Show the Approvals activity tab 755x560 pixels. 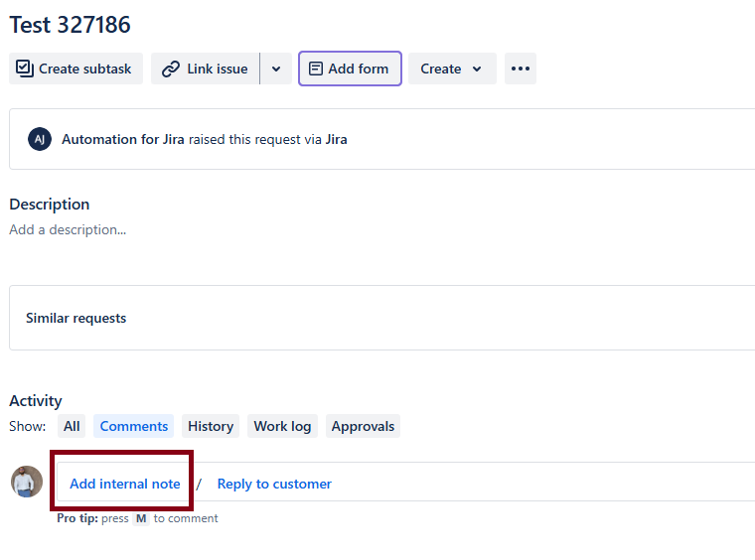pos(363,426)
